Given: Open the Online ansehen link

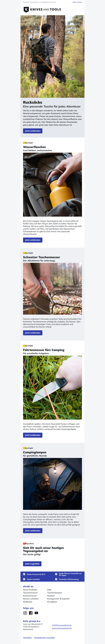Looking at the screenshot, I should [77, 2].
